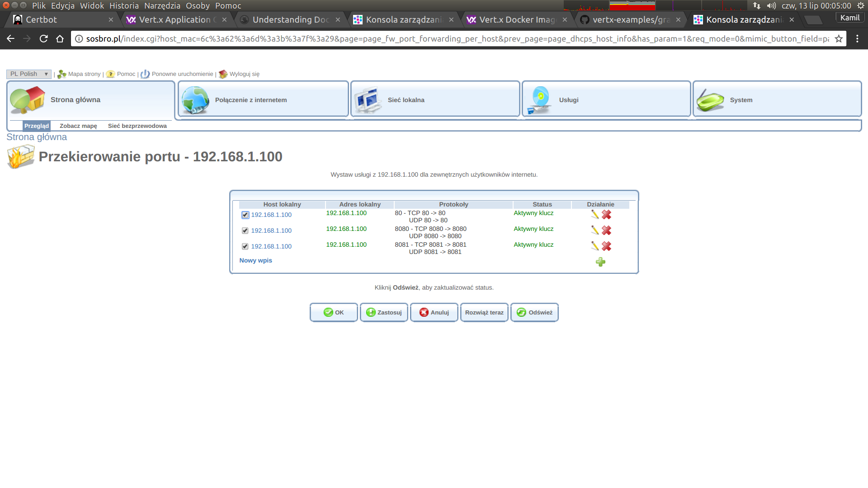Uncheck the port 8081 rule checkbox
Viewport: 868px width, 488px height.
click(x=245, y=247)
